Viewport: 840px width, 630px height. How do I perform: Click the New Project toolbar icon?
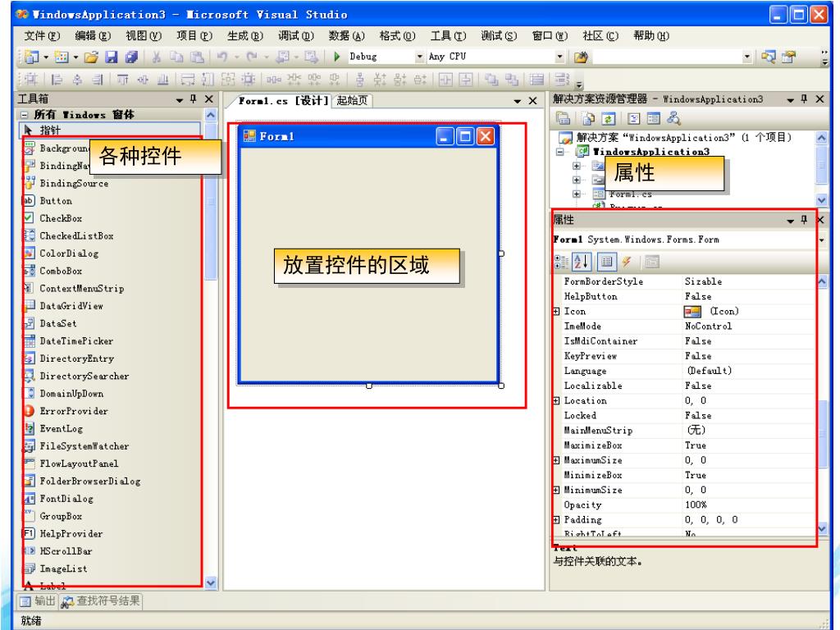pyautogui.click(x=32, y=57)
